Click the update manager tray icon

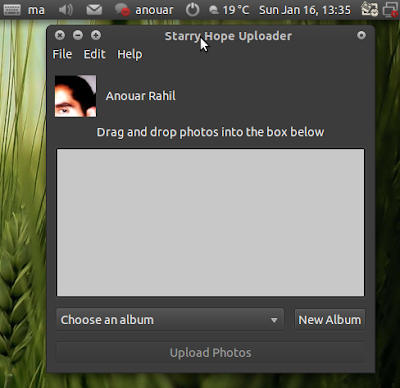[370, 10]
